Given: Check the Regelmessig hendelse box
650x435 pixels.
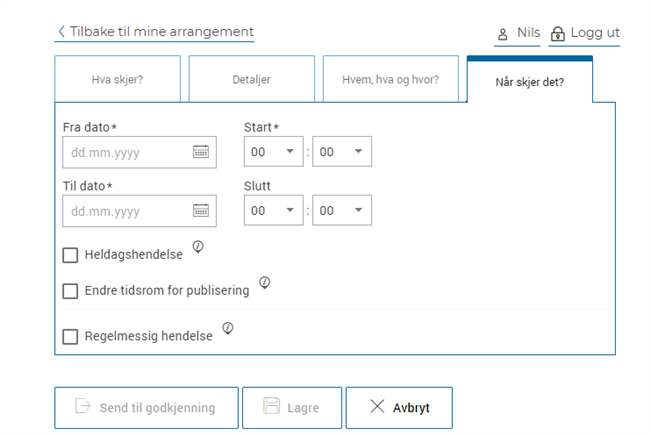Looking at the screenshot, I should point(70,337).
